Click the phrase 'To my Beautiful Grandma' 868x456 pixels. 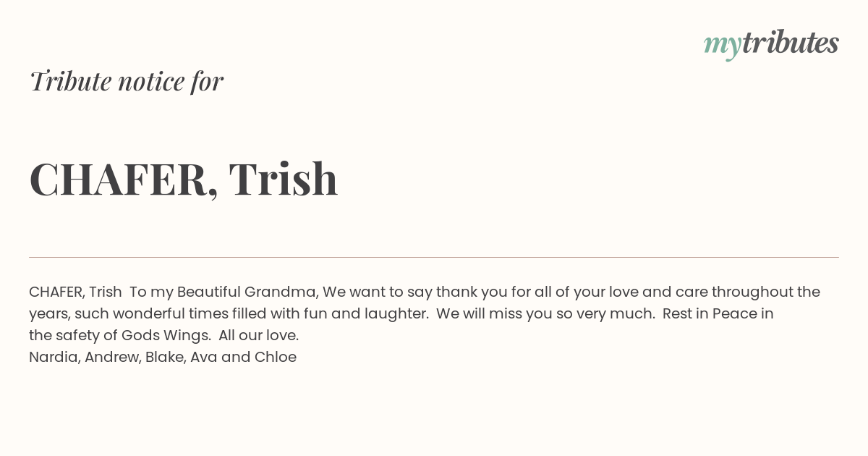[x=224, y=292]
